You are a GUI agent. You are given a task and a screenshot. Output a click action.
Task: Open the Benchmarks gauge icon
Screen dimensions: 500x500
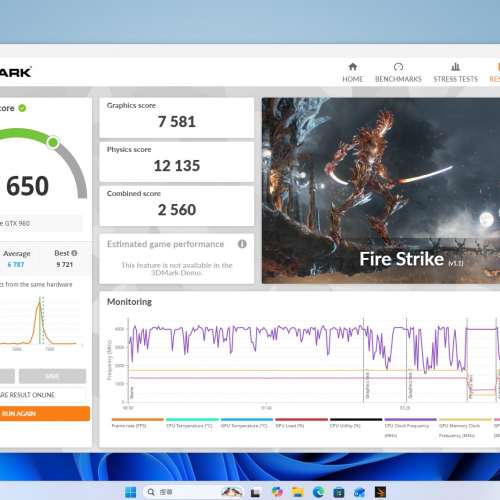398,67
